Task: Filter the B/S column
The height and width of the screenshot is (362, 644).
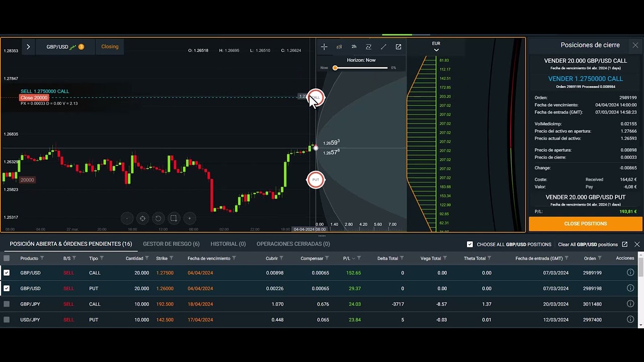Action: click(74, 258)
